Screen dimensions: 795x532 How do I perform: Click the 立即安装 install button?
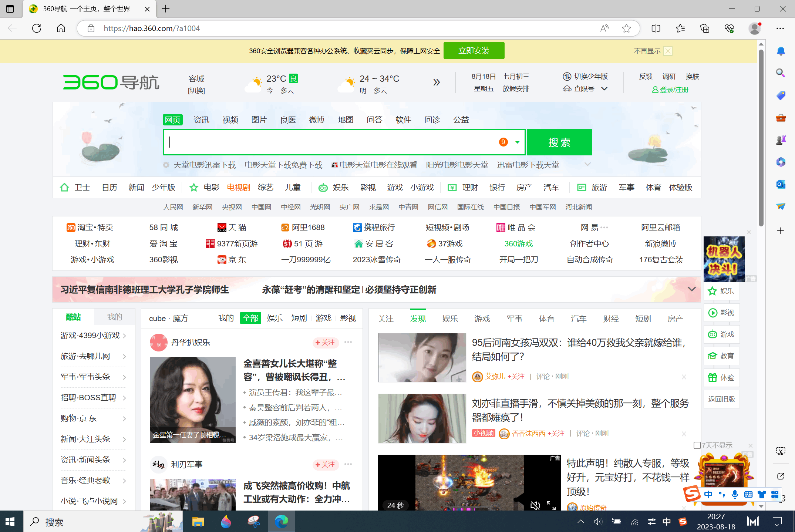point(474,51)
